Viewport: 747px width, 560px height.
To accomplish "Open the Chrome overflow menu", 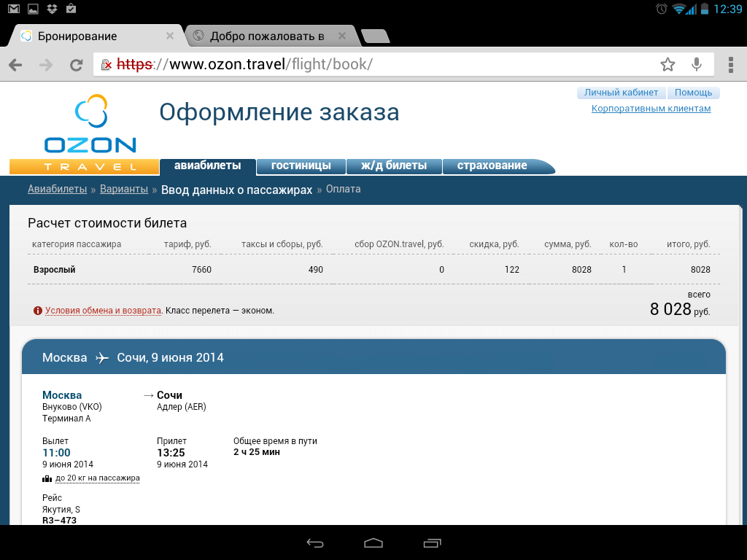I will (x=731, y=64).
